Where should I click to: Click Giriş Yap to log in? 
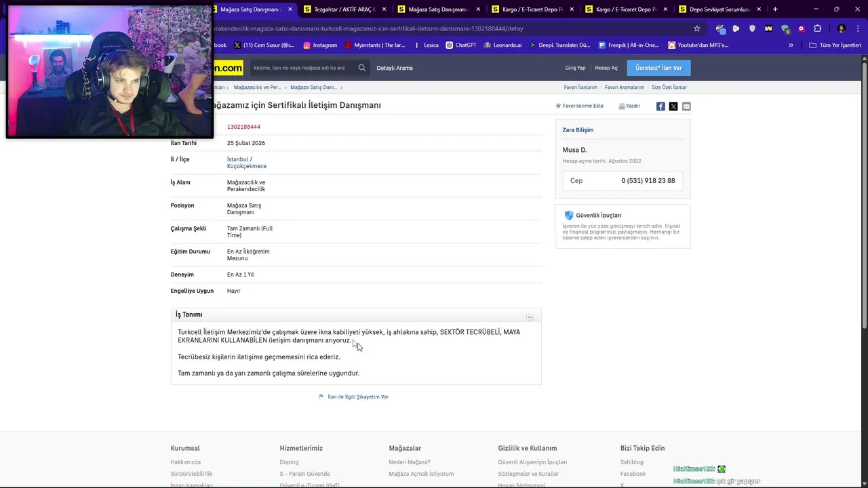pyautogui.click(x=575, y=68)
